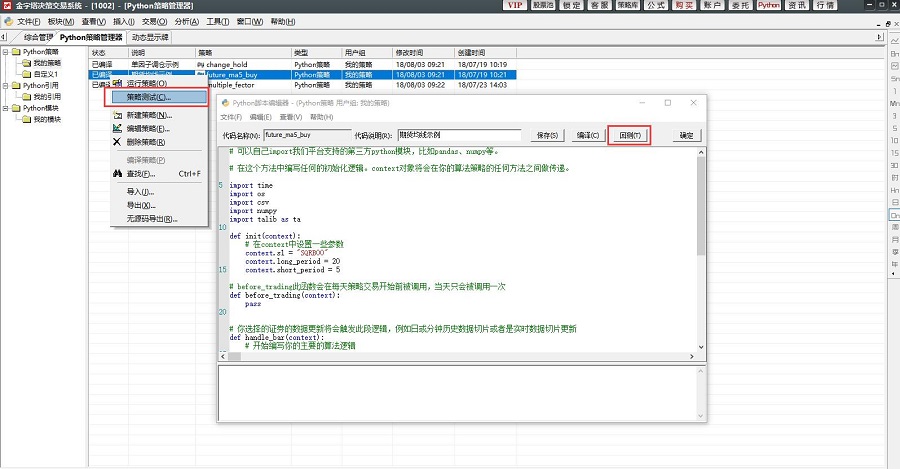
Task: Click the tab scroll-right arrow
Action: coord(879,37)
